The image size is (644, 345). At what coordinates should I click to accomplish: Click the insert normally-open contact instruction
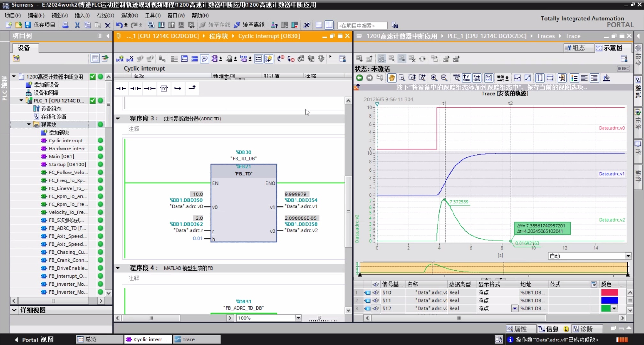(x=121, y=88)
